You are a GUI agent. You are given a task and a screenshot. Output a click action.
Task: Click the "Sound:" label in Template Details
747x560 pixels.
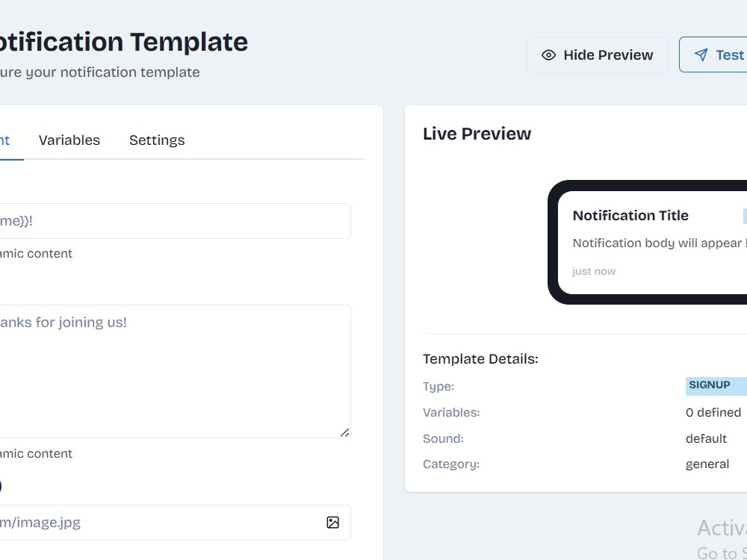[x=443, y=438]
